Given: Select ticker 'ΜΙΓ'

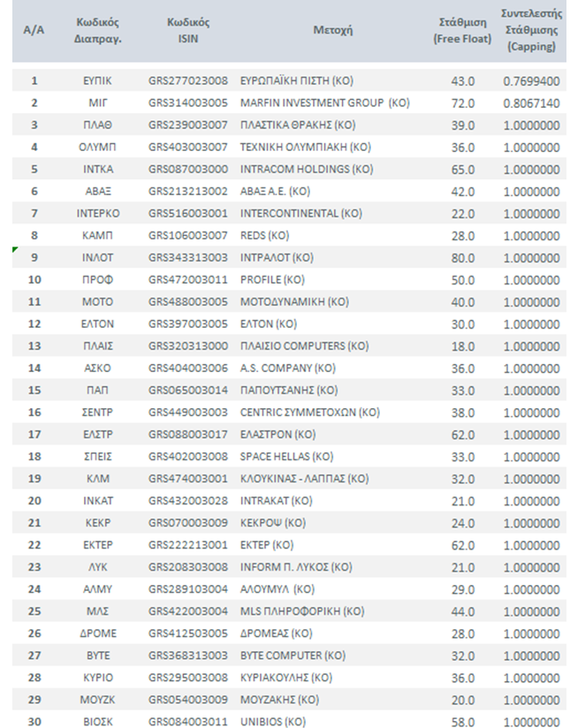Looking at the screenshot, I should pyautogui.click(x=97, y=102).
